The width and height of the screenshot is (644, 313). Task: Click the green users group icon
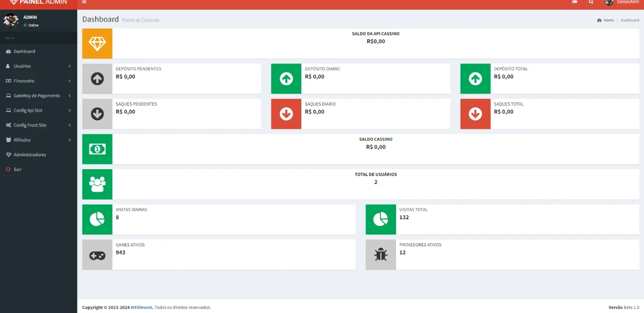(x=97, y=184)
